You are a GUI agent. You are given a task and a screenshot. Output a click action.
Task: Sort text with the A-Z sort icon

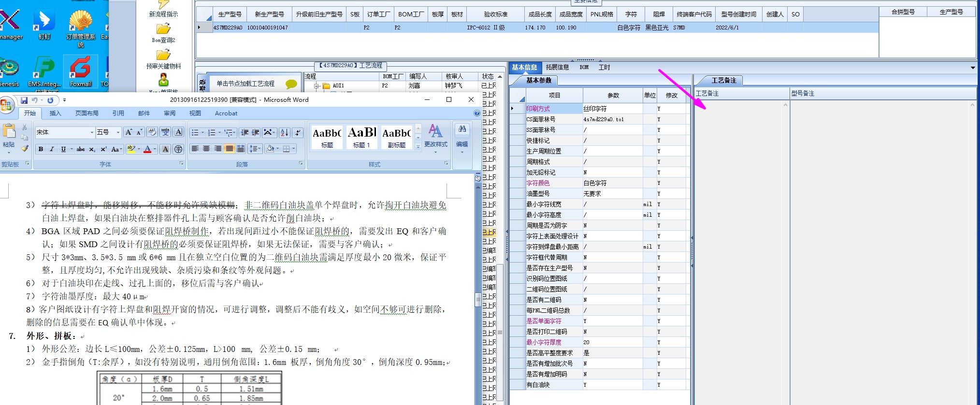click(x=285, y=132)
